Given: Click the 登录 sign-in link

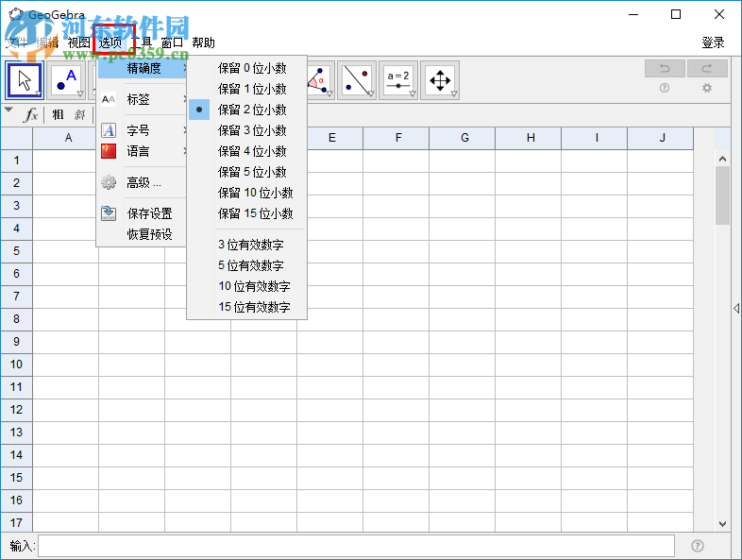Looking at the screenshot, I should point(713,42).
